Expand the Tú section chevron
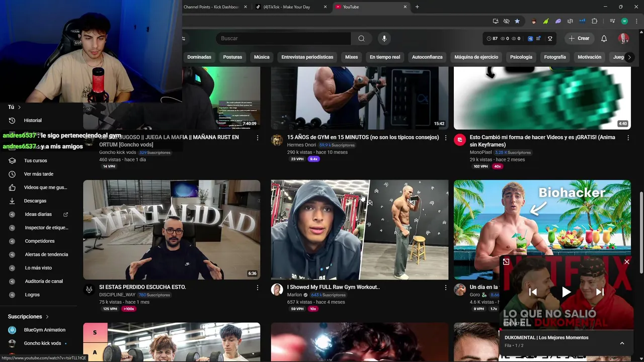 pyautogui.click(x=20, y=107)
